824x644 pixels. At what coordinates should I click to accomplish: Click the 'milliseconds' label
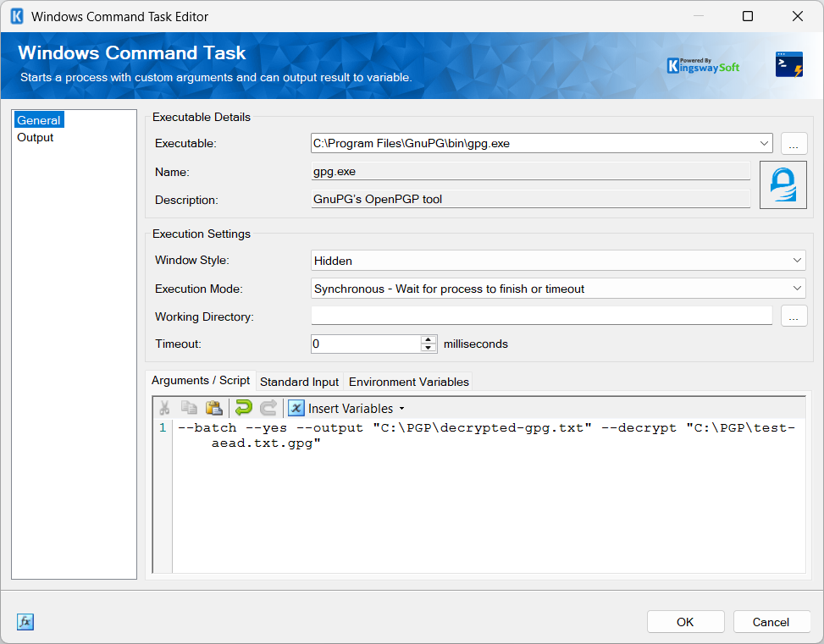[x=476, y=344]
